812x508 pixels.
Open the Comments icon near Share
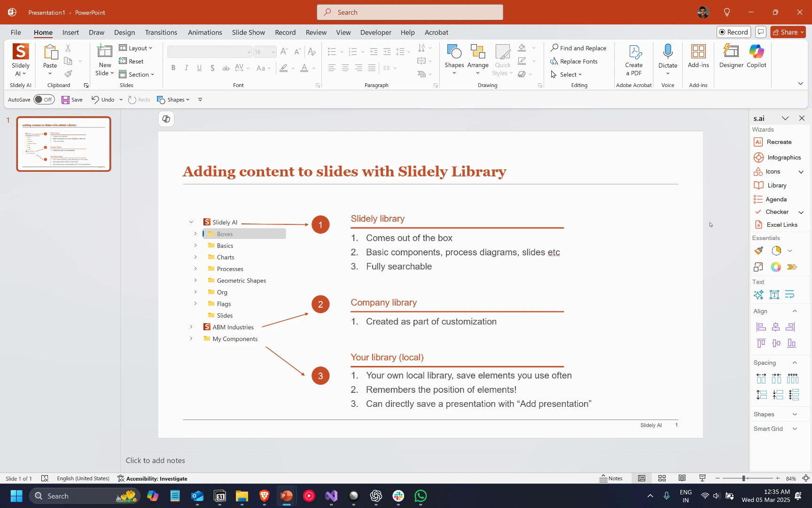click(761, 32)
